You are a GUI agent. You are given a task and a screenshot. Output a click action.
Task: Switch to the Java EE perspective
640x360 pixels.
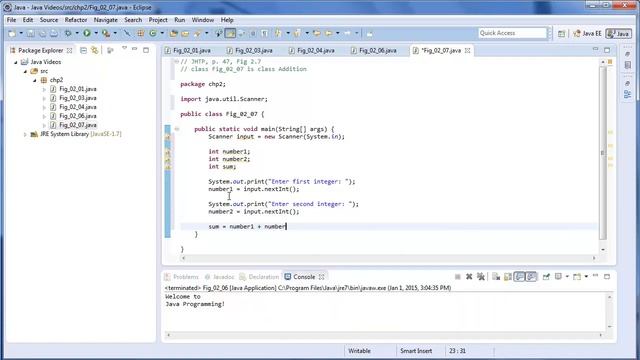[587, 33]
